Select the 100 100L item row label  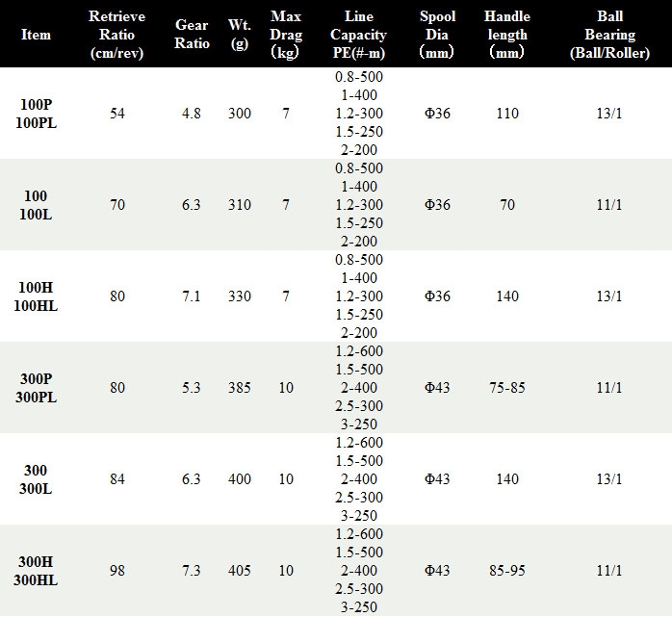(36, 205)
